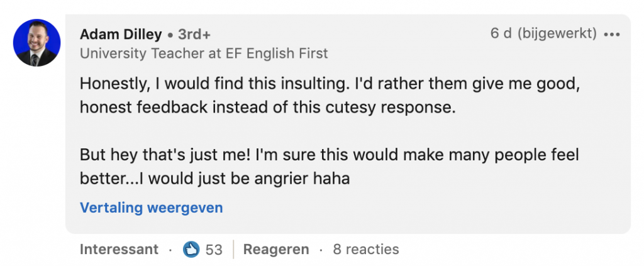Click the "(bijgewerkt)" edited label
The image size is (644, 266).
557,34
